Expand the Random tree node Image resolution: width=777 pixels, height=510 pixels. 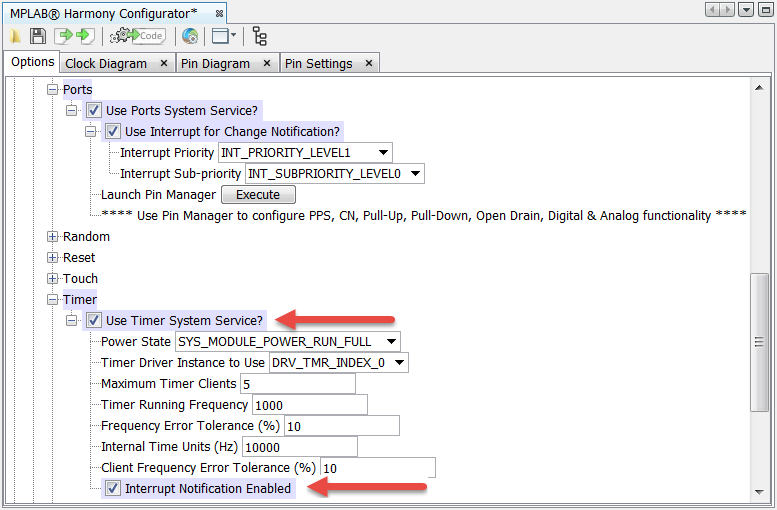pyautogui.click(x=53, y=236)
